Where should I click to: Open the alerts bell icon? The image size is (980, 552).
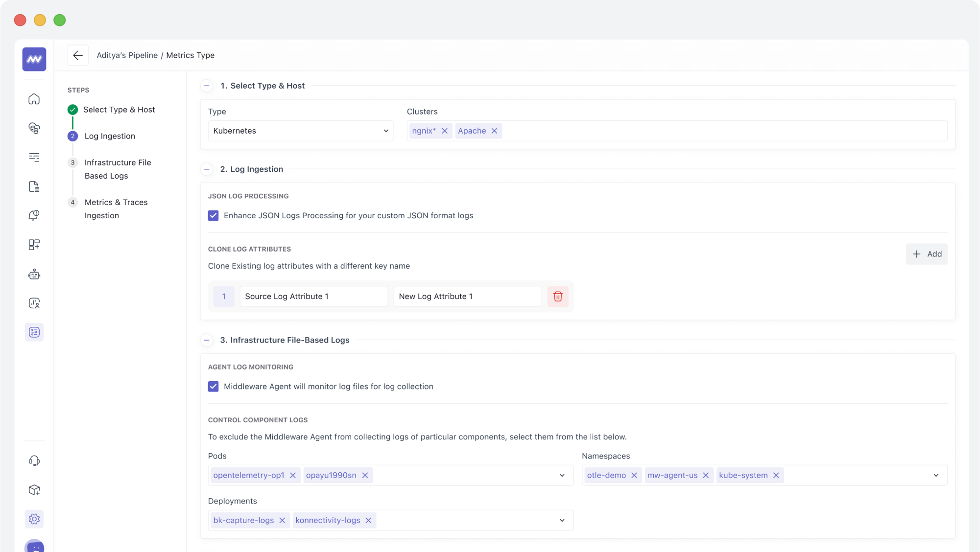tap(34, 215)
